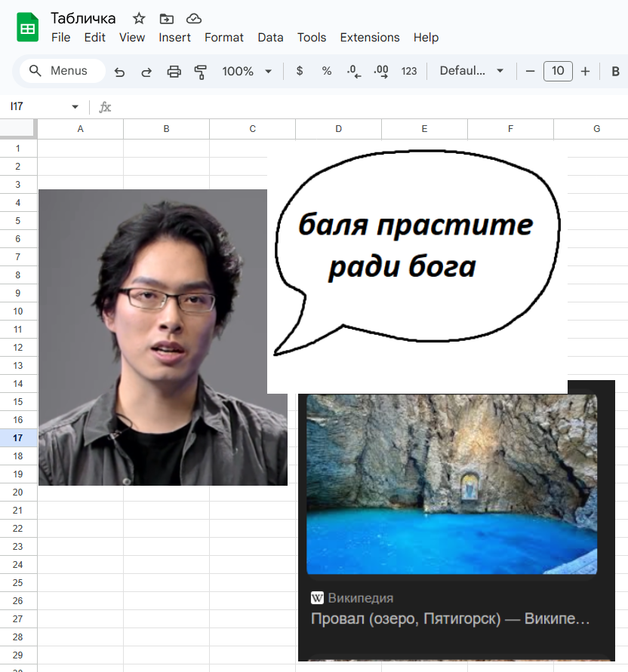
Task: Star the Табличка document
Action: pyautogui.click(x=139, y=19)
